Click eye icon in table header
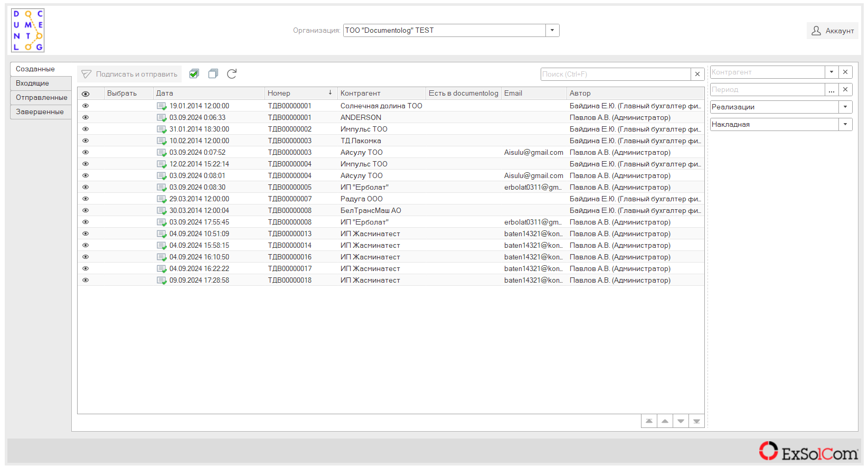Image resolution: width=868 pixels, height=466 pixels. pyautogui.click(x=86, y=94)
